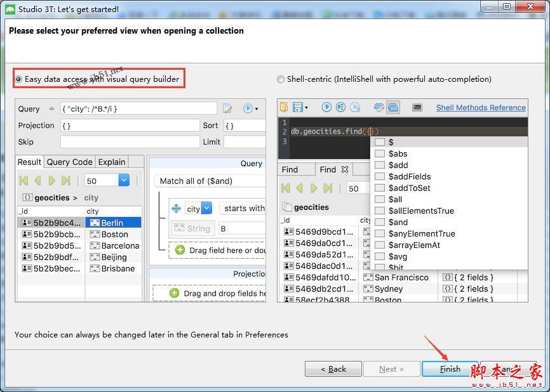Click the highlighted chat bubbles icon in shell toolbar
This screenshot has width=550, height=392.
[393, 107]
